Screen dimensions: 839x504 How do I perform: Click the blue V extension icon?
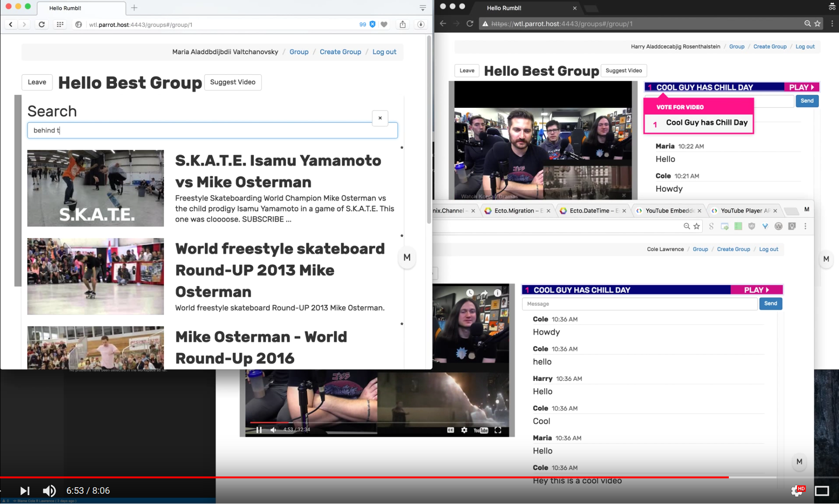tap(765, 226)
